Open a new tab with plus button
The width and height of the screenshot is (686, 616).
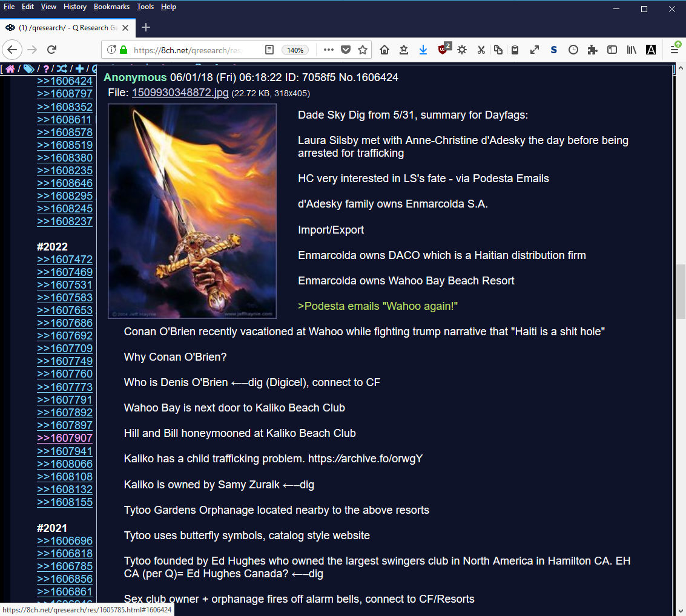pos(146,28)
